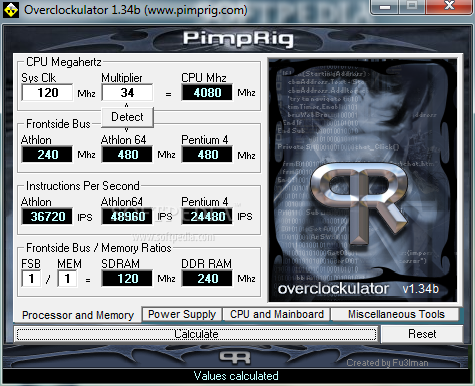This screenshot has height=386, width=475.
Task: Click the Multiplier input field
Action: [127, 92]
